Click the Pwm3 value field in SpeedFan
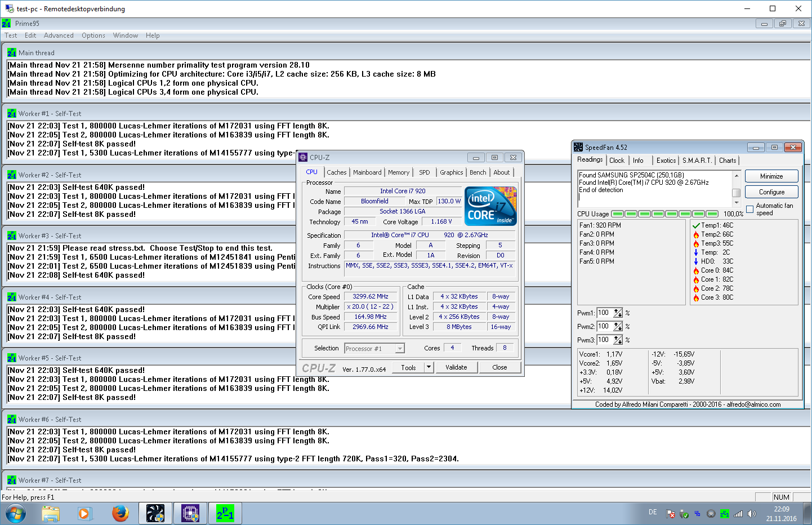The height and width of the screenshot is (525, 812). (x=605, y=340)
